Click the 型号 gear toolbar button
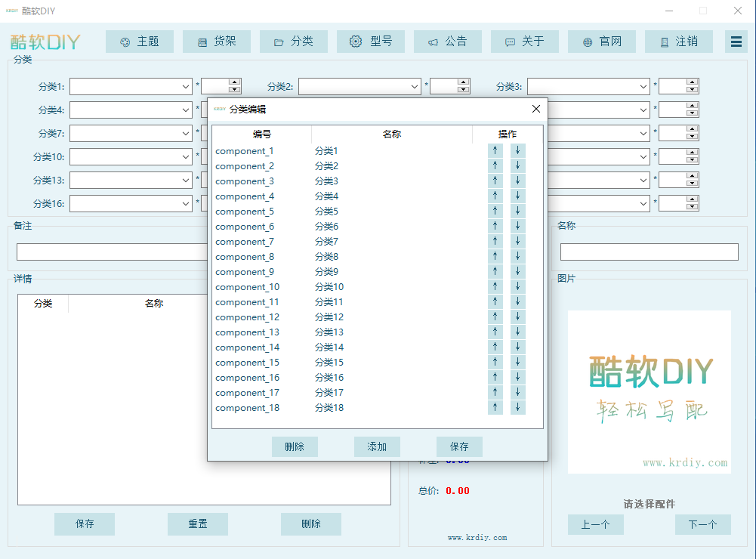This screenshot has height=559, width=756. [371, 42]
